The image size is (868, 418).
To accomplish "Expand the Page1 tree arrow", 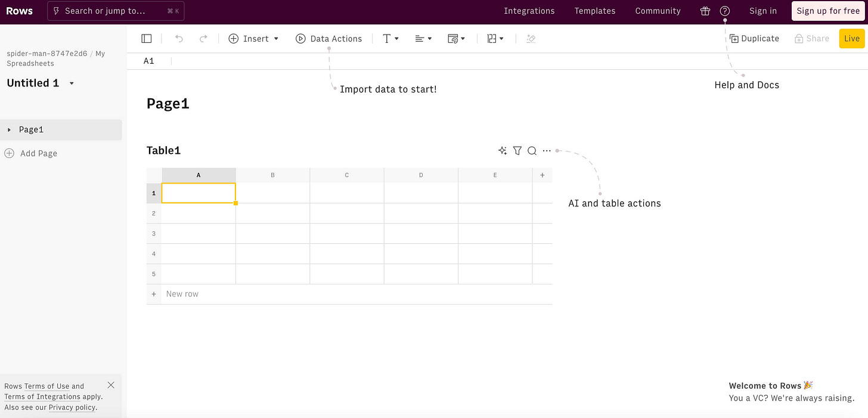I will 9,130.
